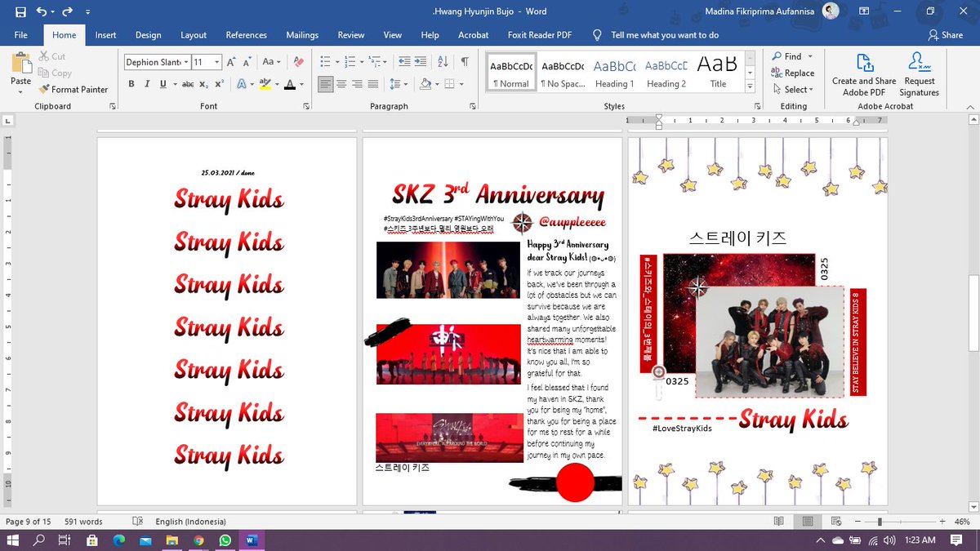The image size is (980, 551).
Task: Apply the font color swatch
Action: tap(288, 84)
